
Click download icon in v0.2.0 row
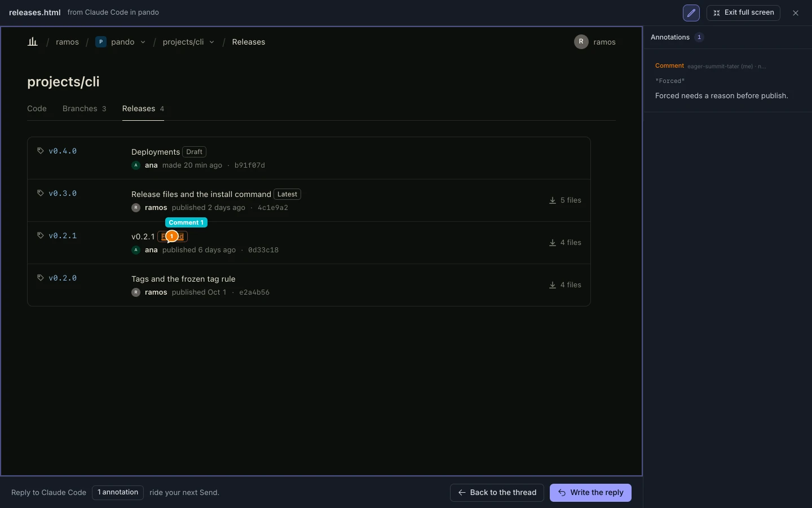point(553,285)
